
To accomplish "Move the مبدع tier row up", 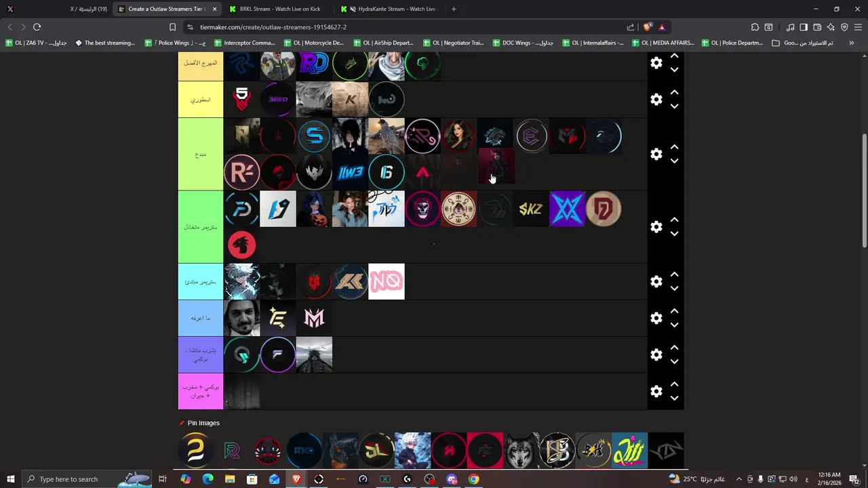I will tap(674, 147).
